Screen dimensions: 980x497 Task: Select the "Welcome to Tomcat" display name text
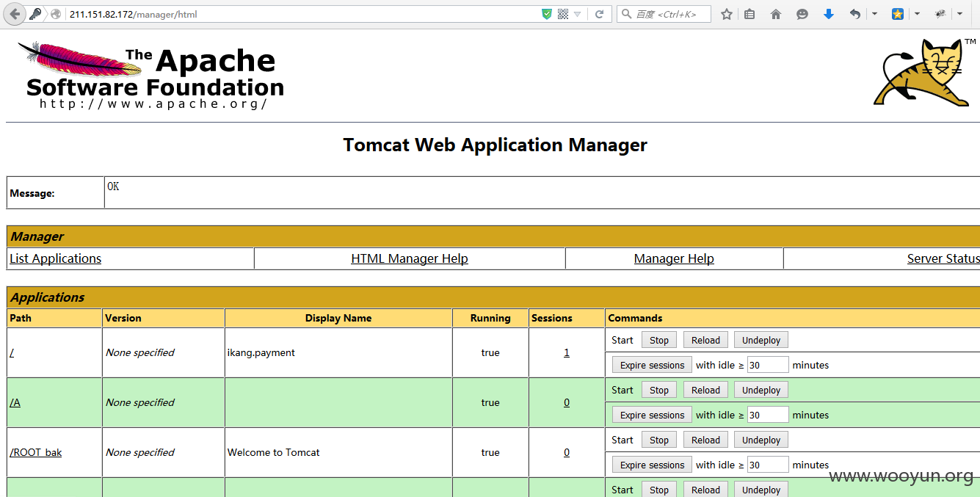274,452
